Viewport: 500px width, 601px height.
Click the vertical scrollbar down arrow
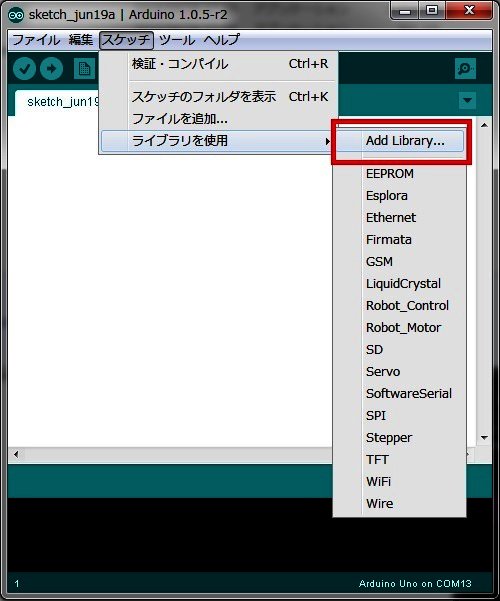point(484,438)
